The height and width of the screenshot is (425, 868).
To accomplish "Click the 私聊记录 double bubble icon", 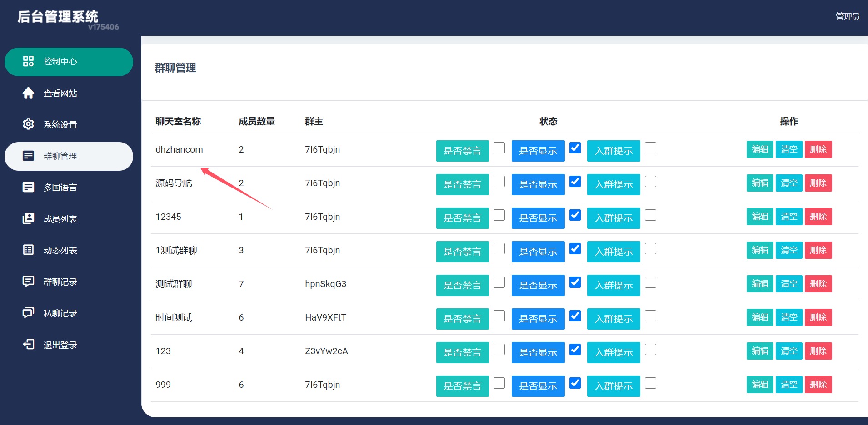I will coord(28,313).
